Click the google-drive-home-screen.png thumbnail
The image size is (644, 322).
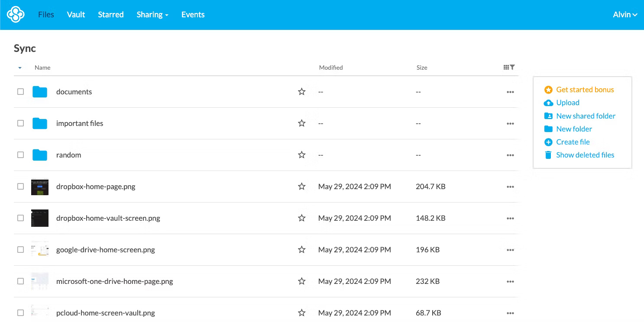39,249
